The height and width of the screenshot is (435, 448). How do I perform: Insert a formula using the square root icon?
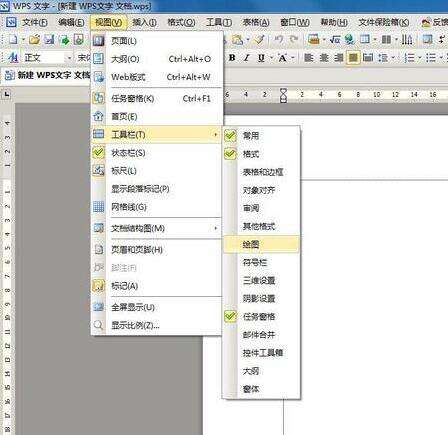coord(335,40)
